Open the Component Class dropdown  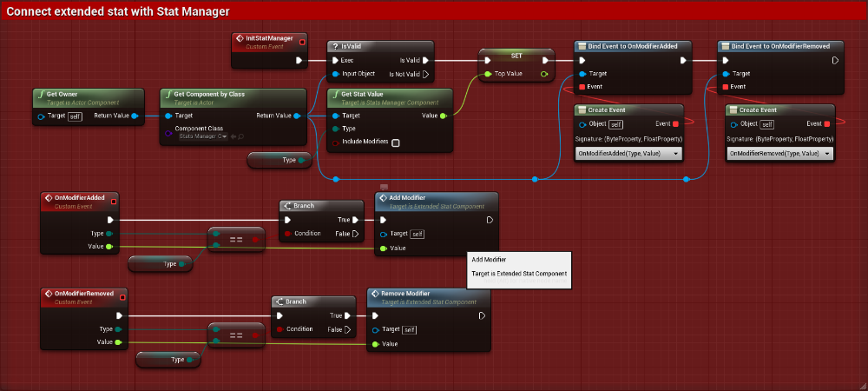[x=202, y=136]
